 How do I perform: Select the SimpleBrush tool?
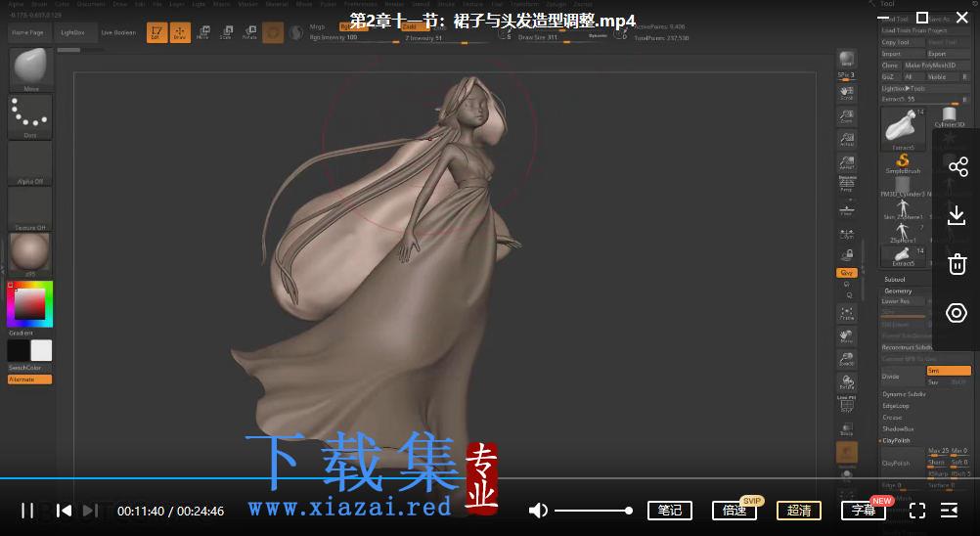(903, 163)
